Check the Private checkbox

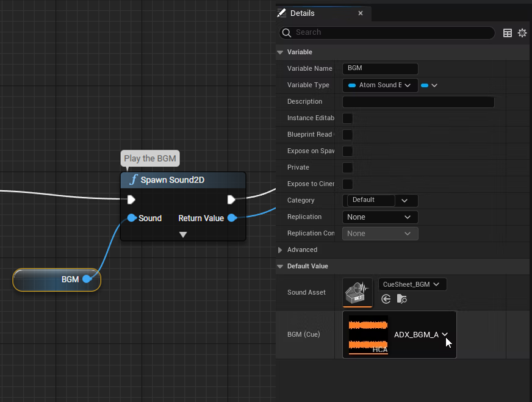[348, 168]
